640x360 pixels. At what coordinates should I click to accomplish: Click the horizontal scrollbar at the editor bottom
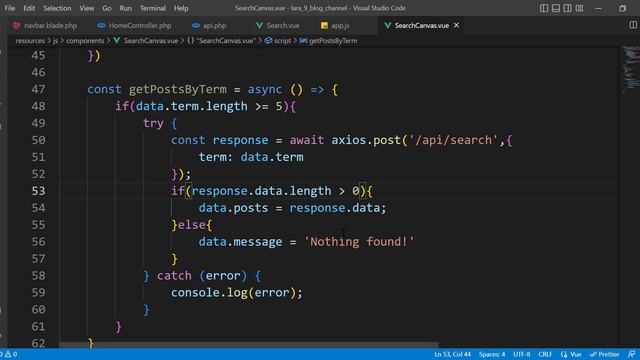pyautogui.click(x=249, y=345)
